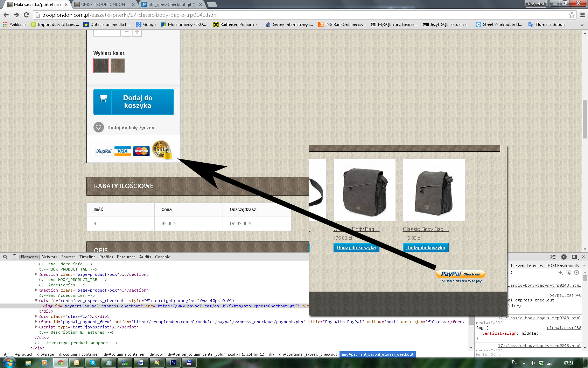Click the Dodaj do koszyka blue button

click(134, 102)
